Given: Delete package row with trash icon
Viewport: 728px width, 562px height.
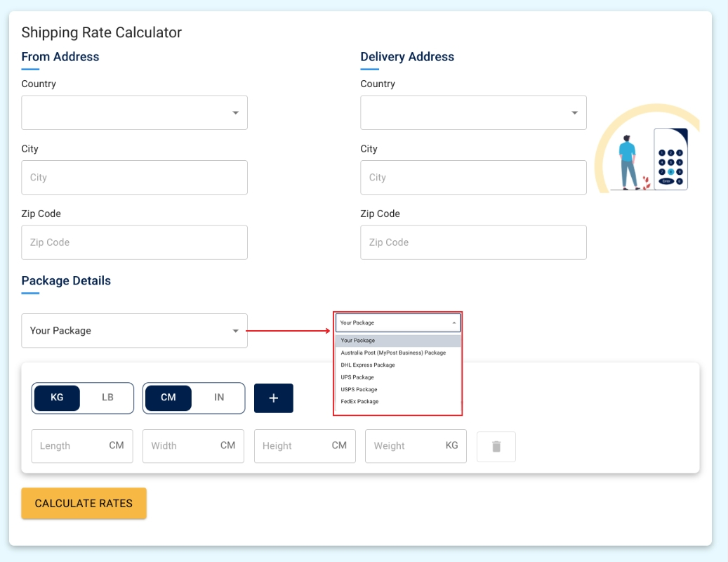Looking at the screenshot, I should coord(496,446).
